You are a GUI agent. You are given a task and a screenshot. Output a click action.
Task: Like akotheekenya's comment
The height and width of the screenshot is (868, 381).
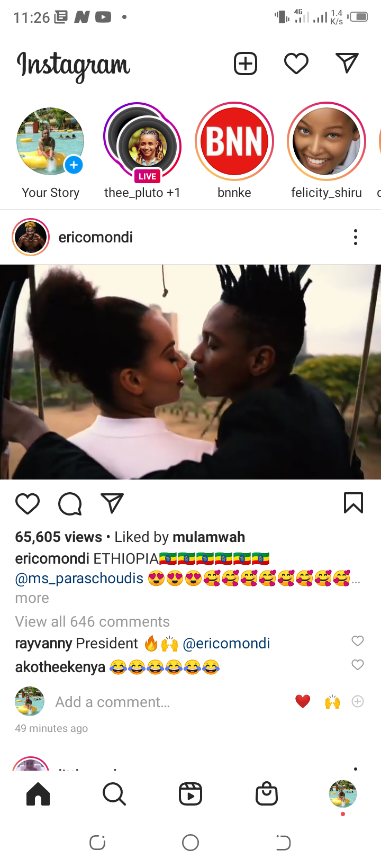pos(358,665)
